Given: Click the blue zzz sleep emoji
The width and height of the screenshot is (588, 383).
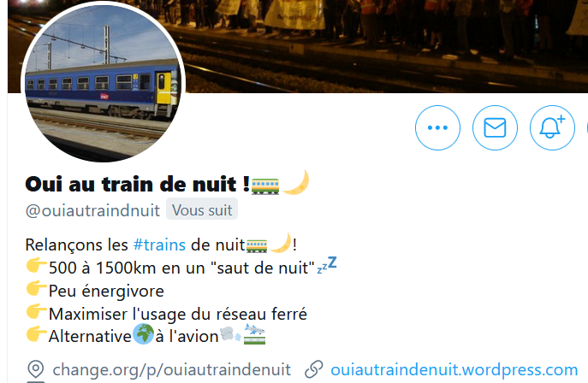Looking at the screenshot, I should click(327, 265).
